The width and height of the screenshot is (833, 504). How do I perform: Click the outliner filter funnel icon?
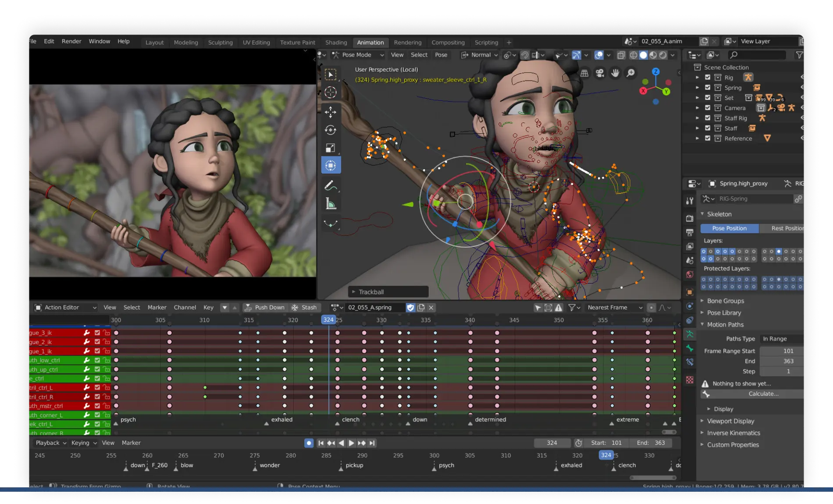click(x=799, y=55)
